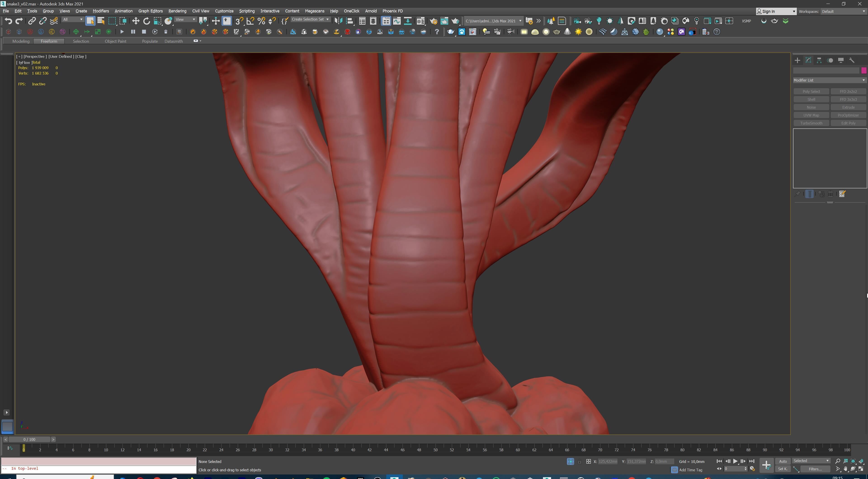Activate the Select and Link tool
Viewport: 868px width, 479px height.
32,21
